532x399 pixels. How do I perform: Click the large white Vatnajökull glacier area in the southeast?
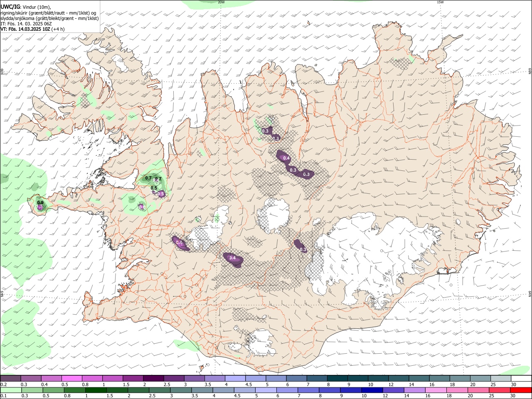tap(374, 258)
